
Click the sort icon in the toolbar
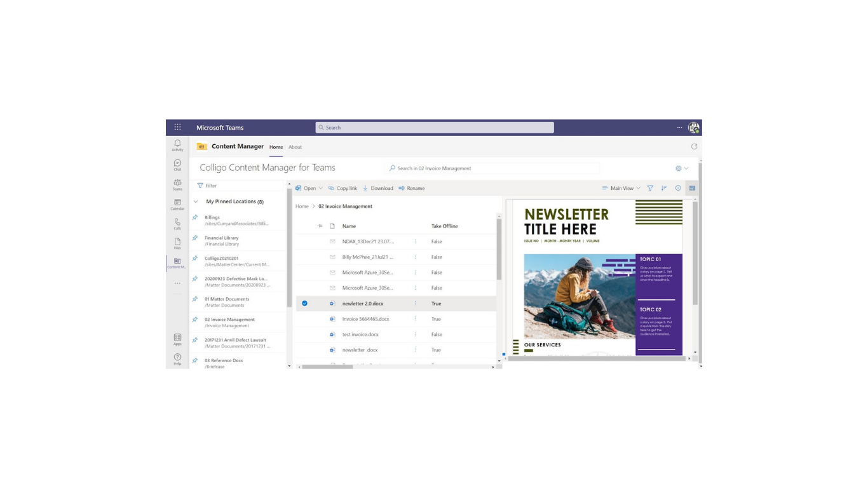[664, 188]
